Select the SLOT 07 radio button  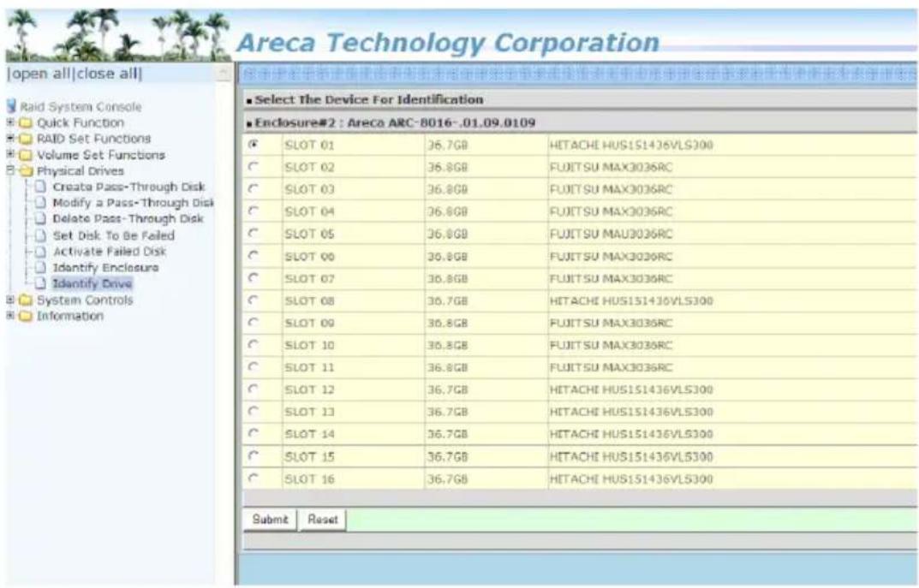254,277
